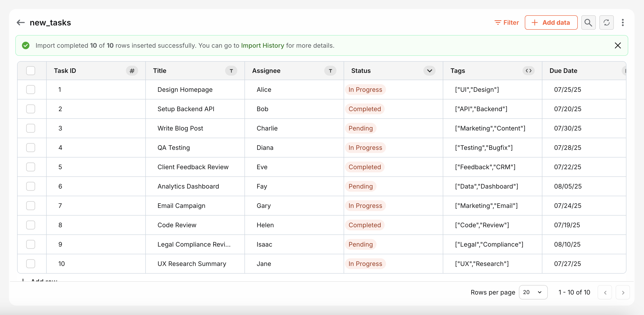Click the tags cell ["Feedback","CRM"]
The height and width of the screenshot is (315, 644).
coord(493,167)
